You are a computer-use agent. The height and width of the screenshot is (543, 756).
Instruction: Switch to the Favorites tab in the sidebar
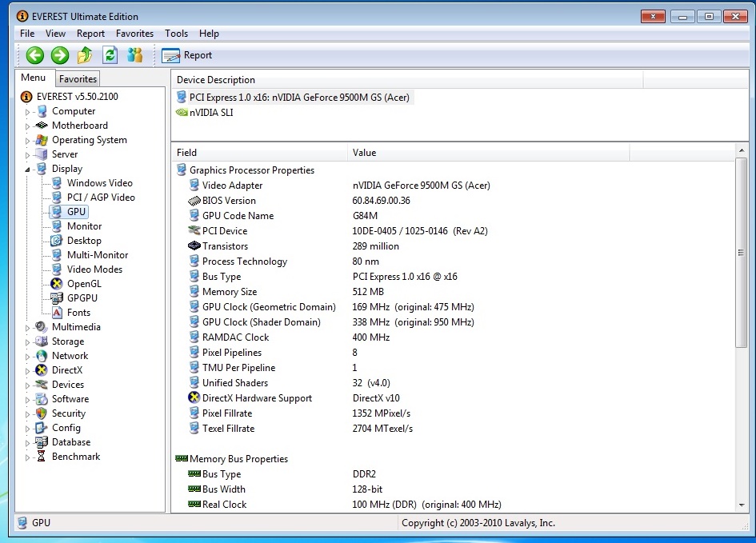(x=78, y=78)
